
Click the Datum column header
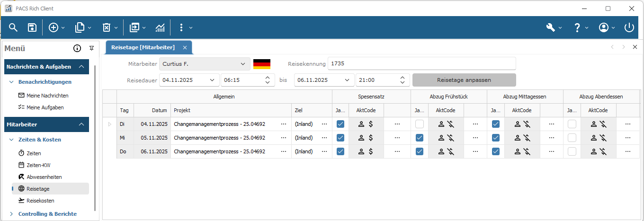point(152,110)
